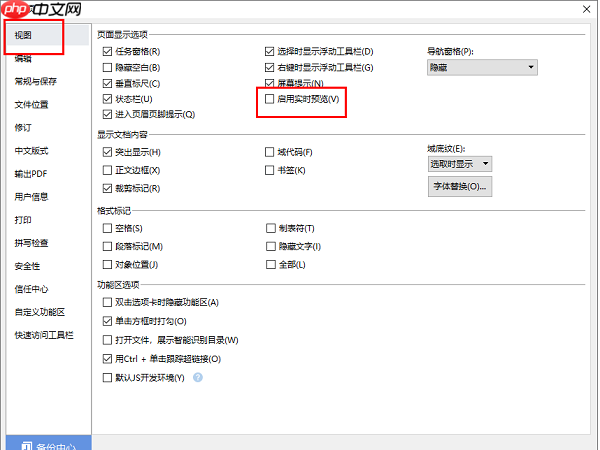Select 自定义功能区 in the sidebar

point(40,312)
